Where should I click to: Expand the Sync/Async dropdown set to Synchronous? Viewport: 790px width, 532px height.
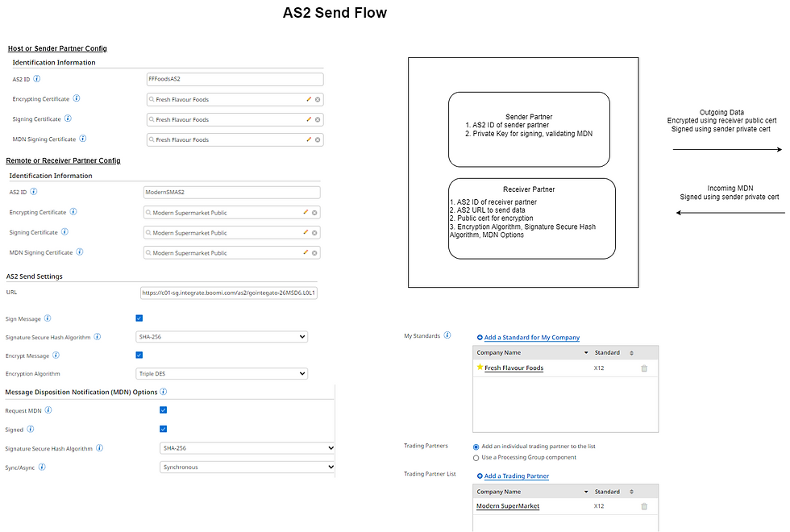247,467
